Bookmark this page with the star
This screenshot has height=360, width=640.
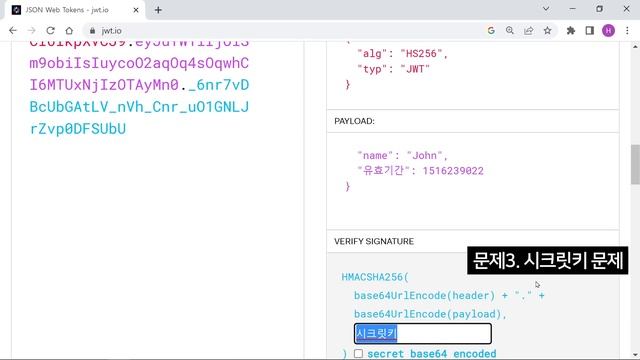click(547, 31)
